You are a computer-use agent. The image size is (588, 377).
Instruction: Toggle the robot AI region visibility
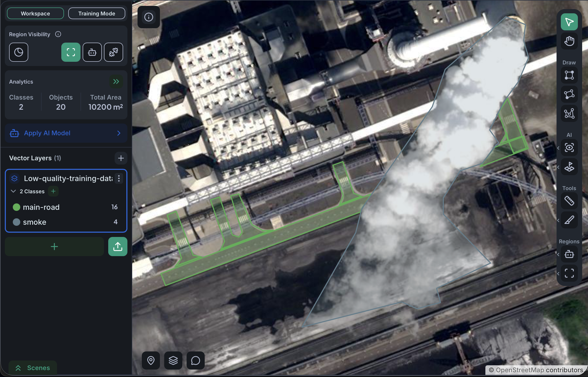tap(92, 52)
